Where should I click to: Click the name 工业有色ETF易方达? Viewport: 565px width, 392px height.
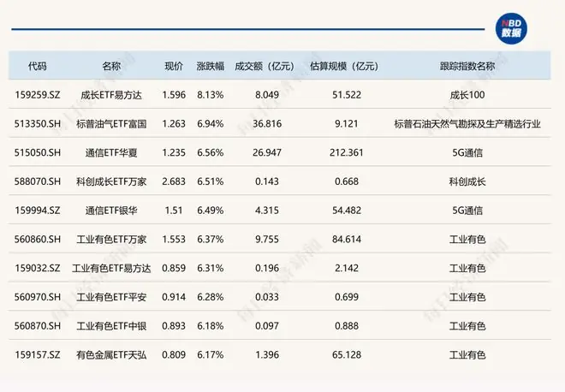click(111, 268)
